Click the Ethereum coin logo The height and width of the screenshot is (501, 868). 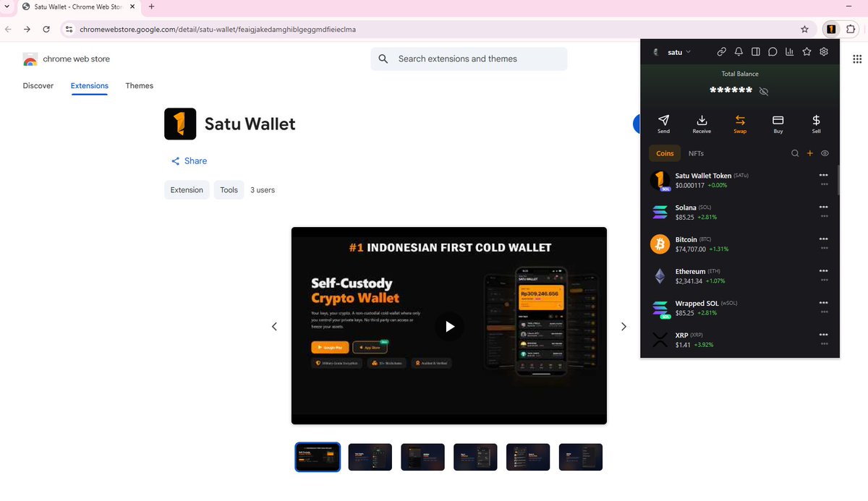coord(660,276)
